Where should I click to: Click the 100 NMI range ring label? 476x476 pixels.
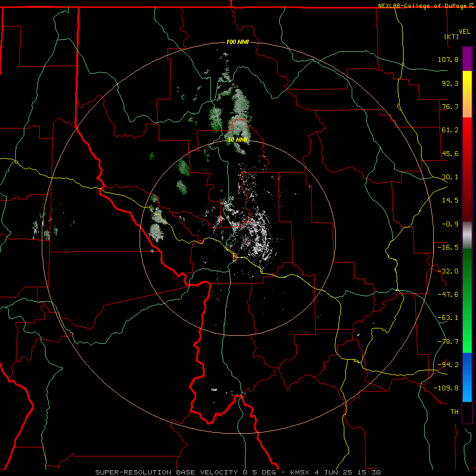click(237, 42)
